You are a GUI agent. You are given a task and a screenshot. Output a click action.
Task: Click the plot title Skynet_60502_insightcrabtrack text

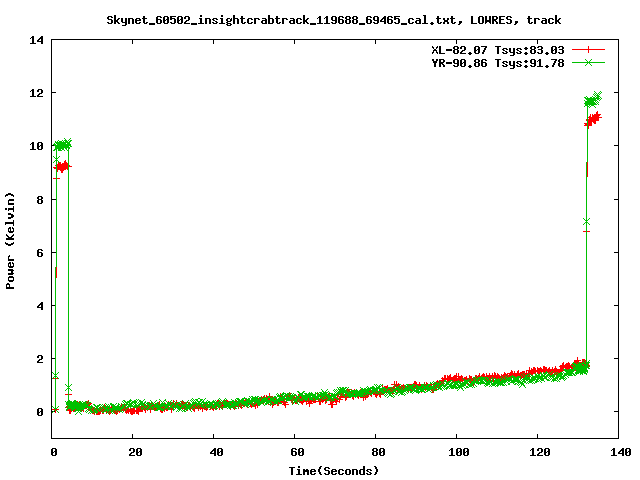pos(333,20)
